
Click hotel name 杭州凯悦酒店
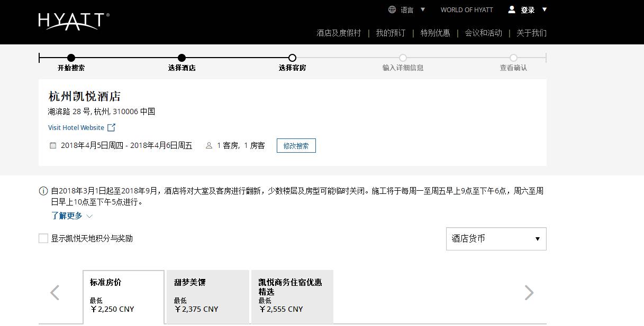click(85, 96)
